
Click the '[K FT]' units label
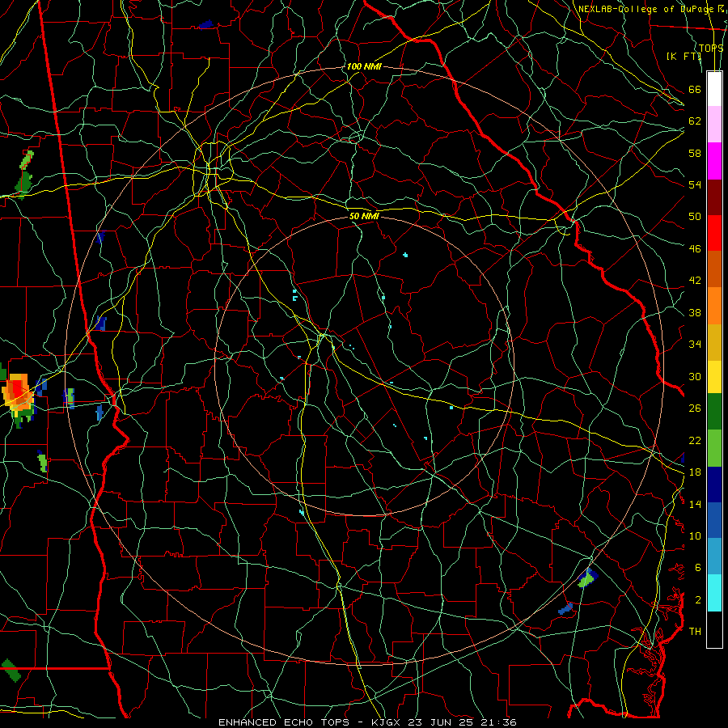684,56
